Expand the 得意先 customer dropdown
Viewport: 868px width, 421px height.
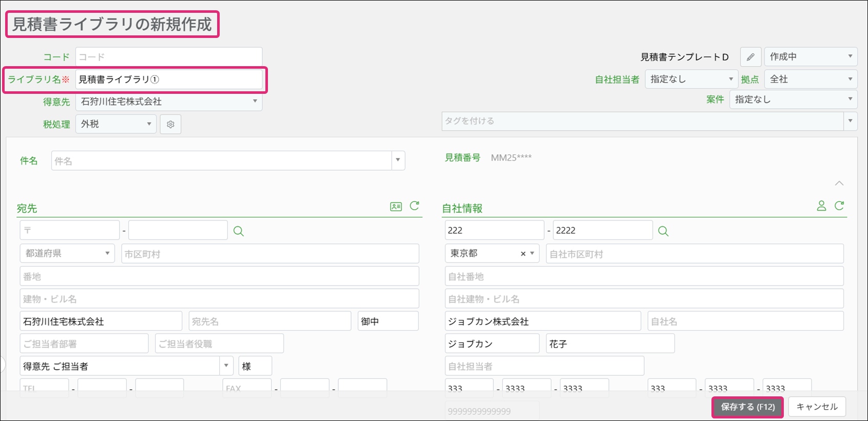pyautogui.click(x=168, y=102)
